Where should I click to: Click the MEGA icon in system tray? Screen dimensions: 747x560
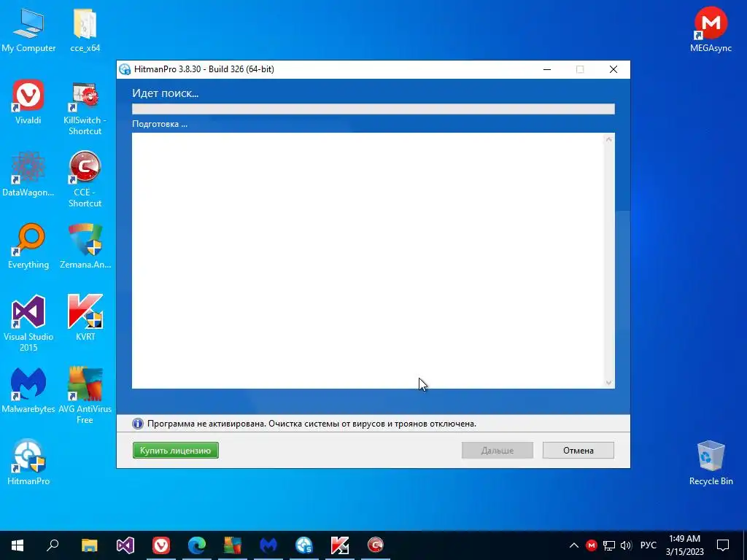pyautogui.click(x=591, y=545)
